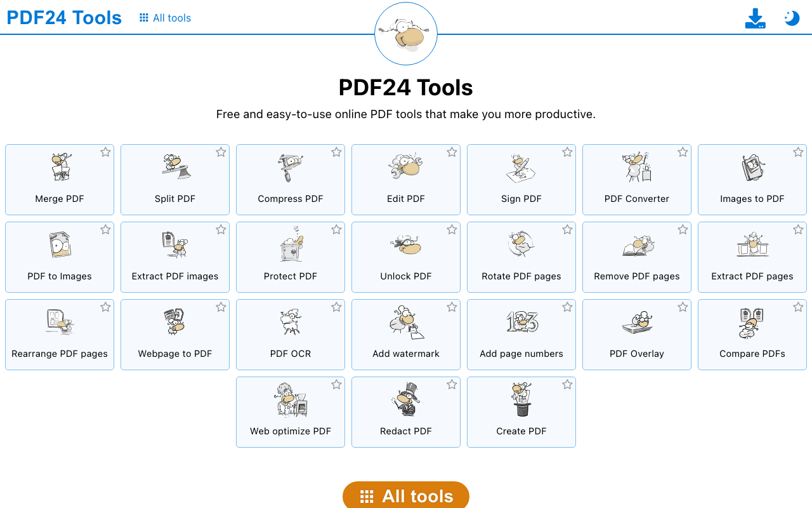The width and height of the screenshot is (812, 508).
Task: Favorite the Redact PDF tool
Action: [x=452, y=385]
